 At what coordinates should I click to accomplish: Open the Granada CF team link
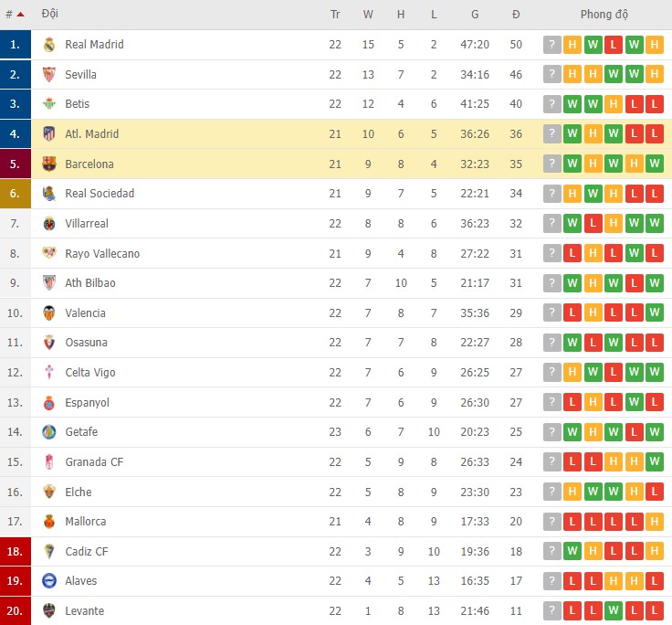point(94,461)
